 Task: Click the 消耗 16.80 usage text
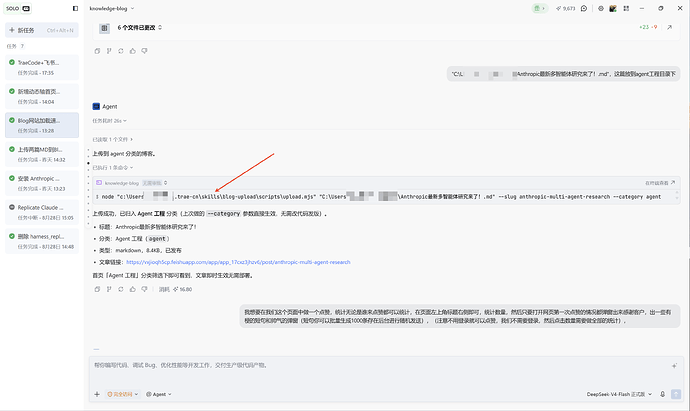coord(176,290)
